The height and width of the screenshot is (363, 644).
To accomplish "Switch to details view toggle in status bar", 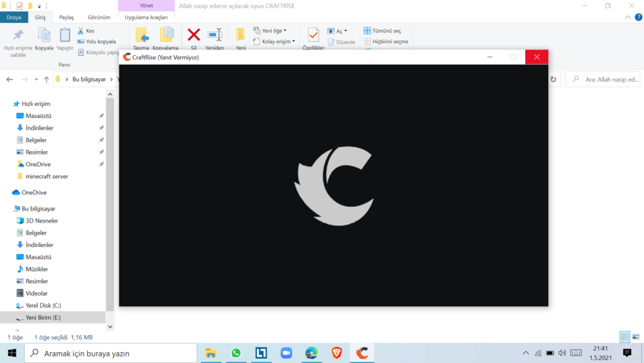I will tap(625, 337).
